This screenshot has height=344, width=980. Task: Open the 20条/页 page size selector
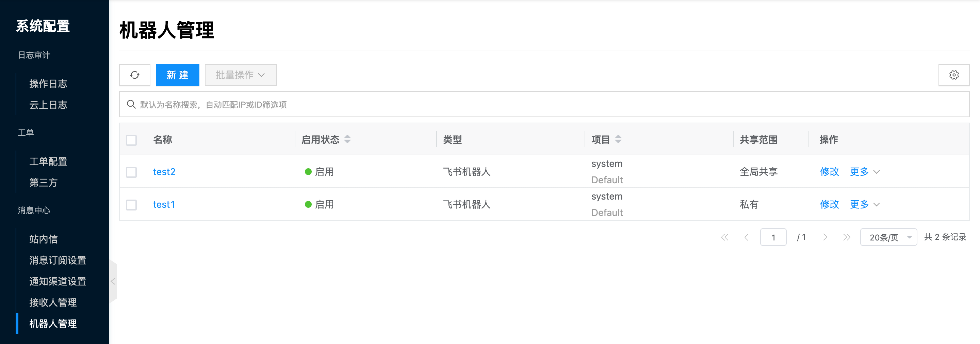[x=888, y=237]
